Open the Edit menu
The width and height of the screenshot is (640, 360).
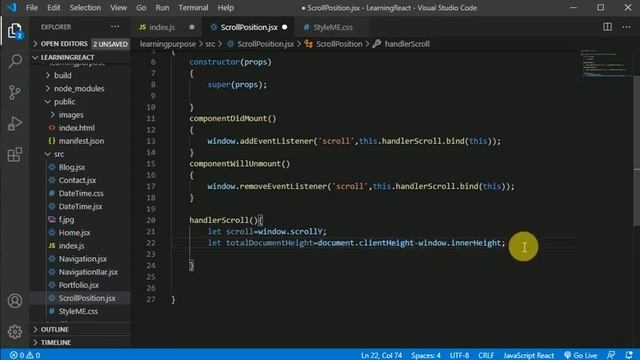tap(53, 7)
